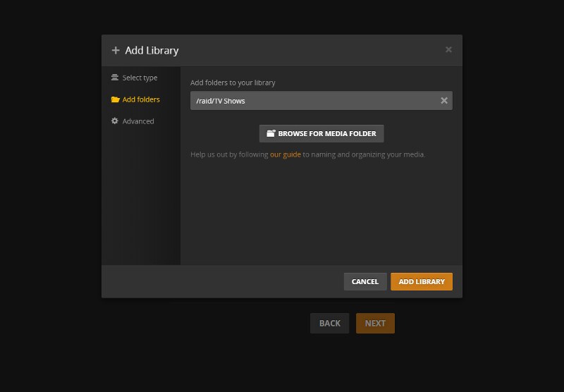Click the yellow Add folders folder icon
Viewport: 564px width, 392px height.
(115, 99)
